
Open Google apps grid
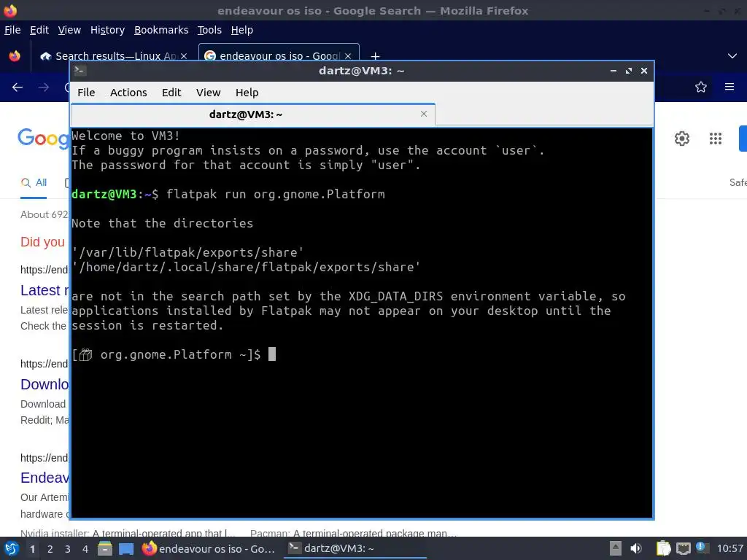tap(715, 139)
